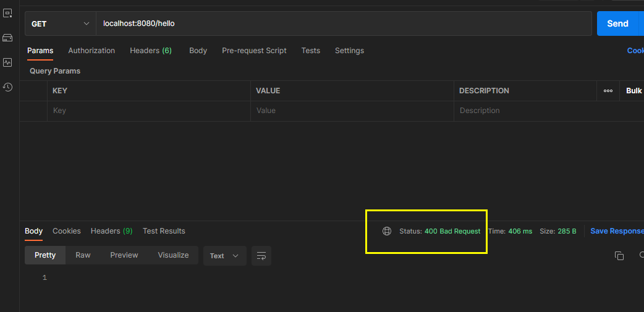Select the Preview view mode
This screenshot has width=644, height=312.
124,255
